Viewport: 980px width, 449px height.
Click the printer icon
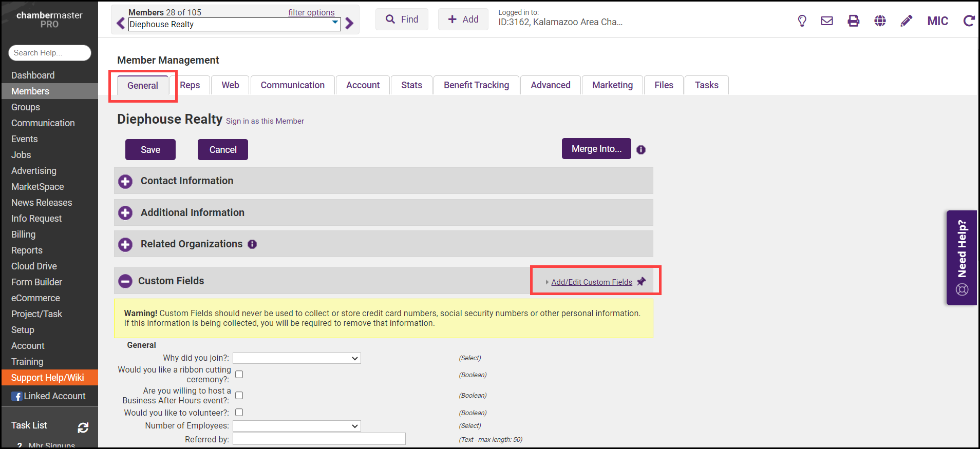[853, 21]
